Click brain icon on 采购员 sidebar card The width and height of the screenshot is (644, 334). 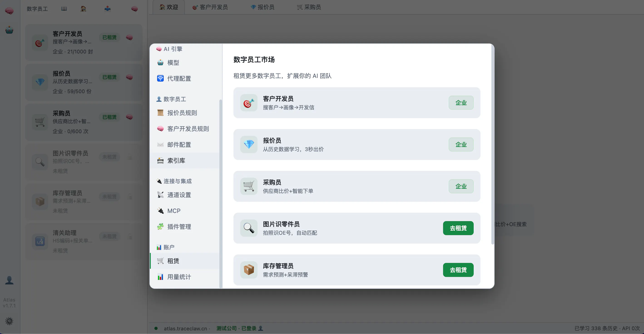click(x=129, y=117)
